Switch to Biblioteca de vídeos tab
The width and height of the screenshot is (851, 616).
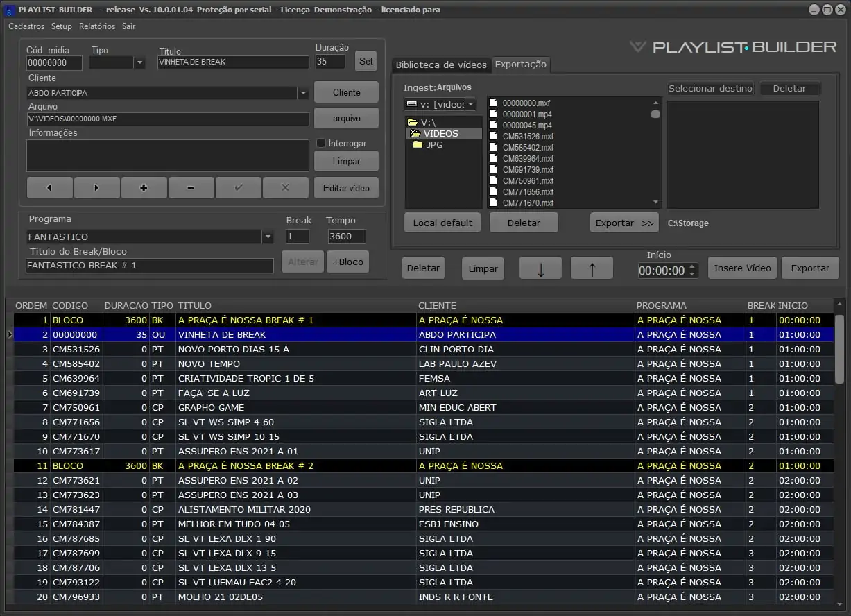(441, 65)
